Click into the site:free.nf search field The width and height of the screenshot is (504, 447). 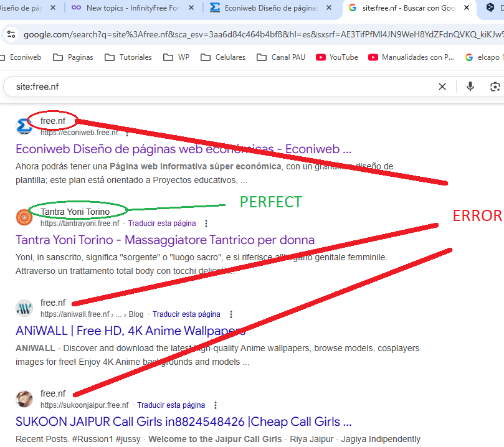coord(218,87)
